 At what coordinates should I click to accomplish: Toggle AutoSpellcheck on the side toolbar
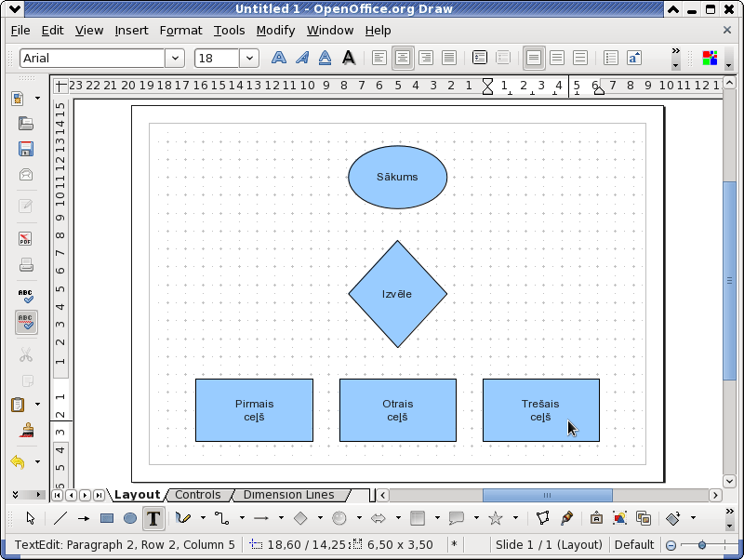[26, 322]
